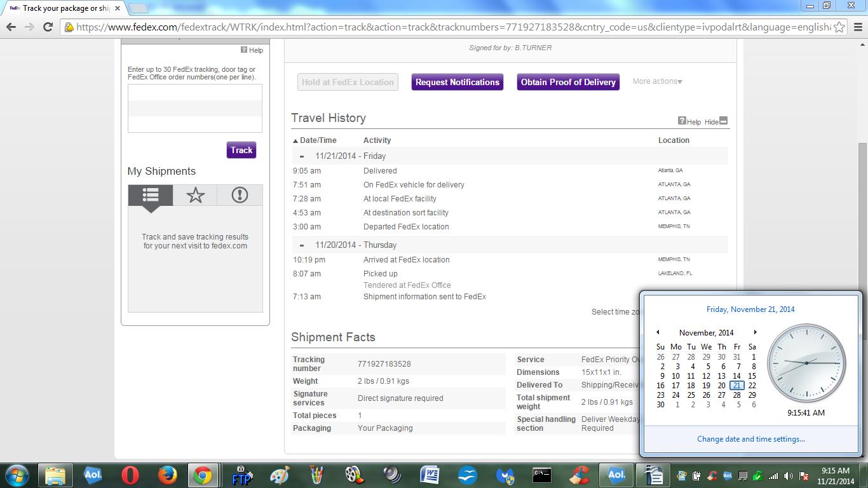Sort travel history by Date/Time
This screenshot has width=868, height=488.
[x=315, y=140]
